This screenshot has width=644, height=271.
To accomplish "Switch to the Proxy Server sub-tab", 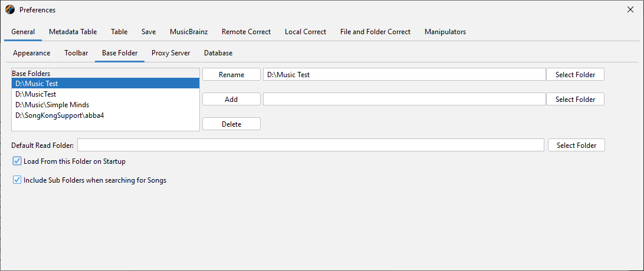I will pyautogui.click(x=170, y=53).
